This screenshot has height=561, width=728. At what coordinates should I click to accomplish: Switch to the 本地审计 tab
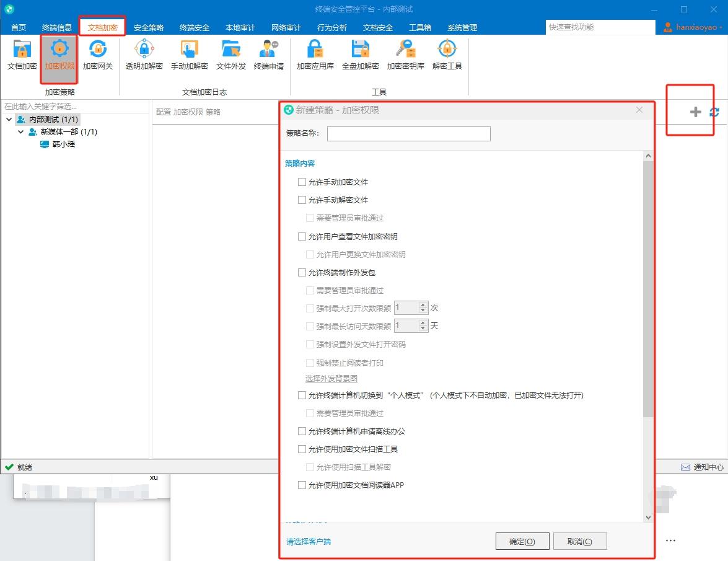pos(240,27)
